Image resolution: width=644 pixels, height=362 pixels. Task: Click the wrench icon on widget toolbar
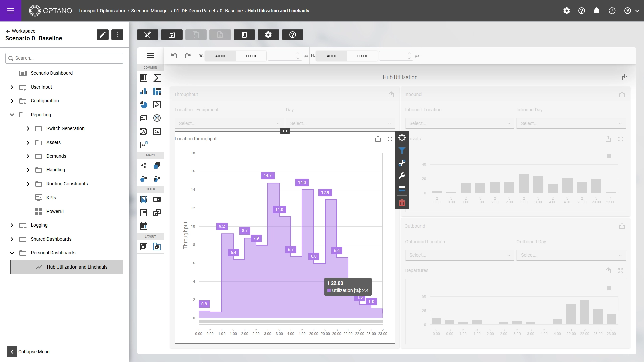(x=402, y=176)
